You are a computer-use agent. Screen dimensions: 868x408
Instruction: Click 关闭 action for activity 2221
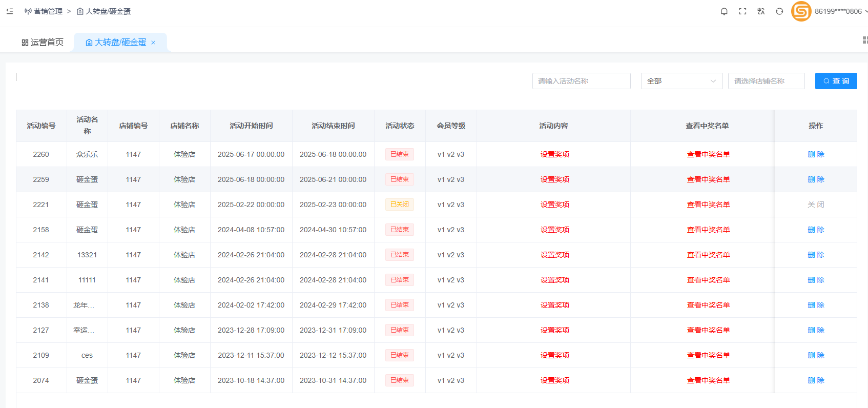click(x=816, y=205)
